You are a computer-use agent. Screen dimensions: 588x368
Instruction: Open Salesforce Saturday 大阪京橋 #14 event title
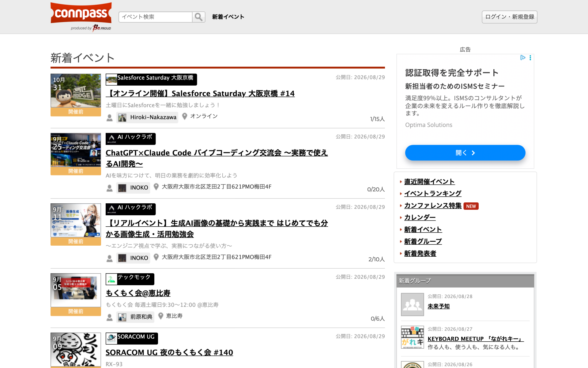pyautogui.click(x=200, y=94)
